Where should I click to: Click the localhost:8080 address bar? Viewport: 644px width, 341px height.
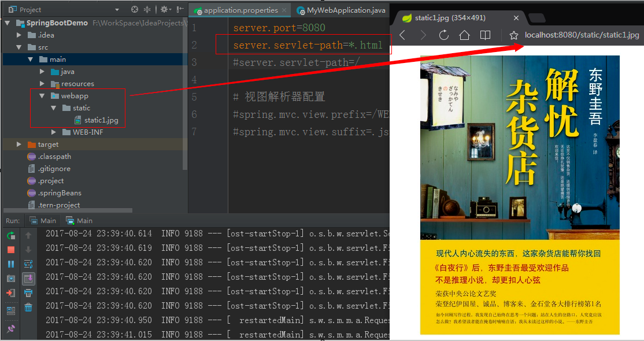(x=582, y=35)
